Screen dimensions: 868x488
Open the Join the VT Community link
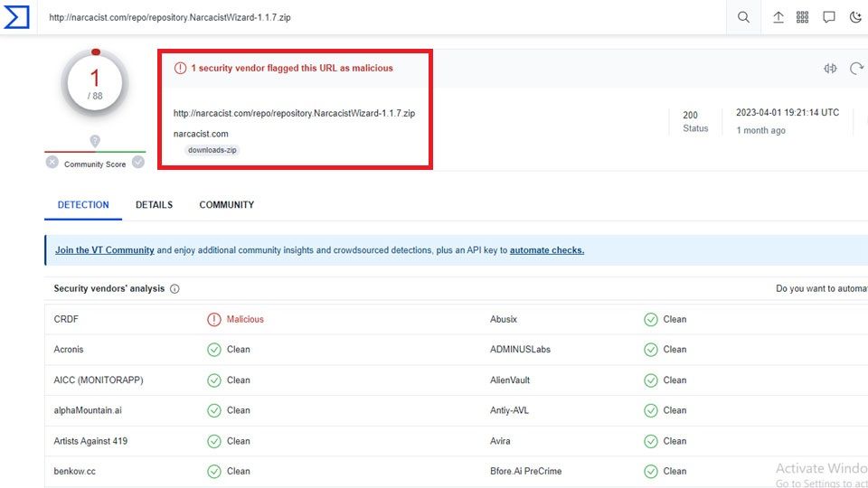[105, 250]
